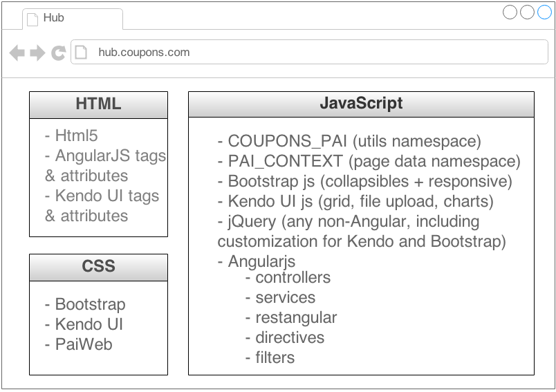556x392 pixels.
Task: Click COUPONS_PAI (utils namespace) line
Action: (x=349, y=141)
